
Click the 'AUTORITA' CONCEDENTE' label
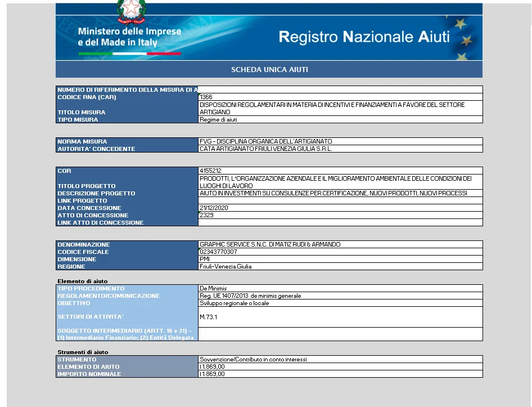pyautogui.click(x=96, y=149)
